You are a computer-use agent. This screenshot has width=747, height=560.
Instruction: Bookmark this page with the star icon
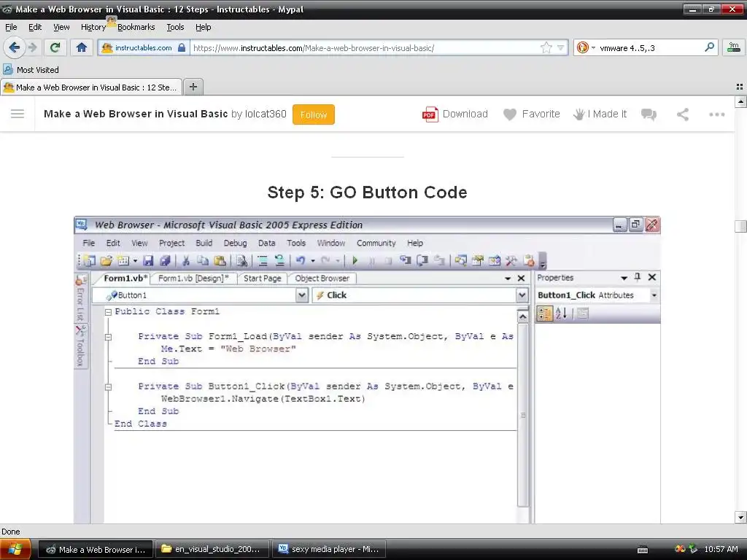pyautogui.click(x=546, y=47)
